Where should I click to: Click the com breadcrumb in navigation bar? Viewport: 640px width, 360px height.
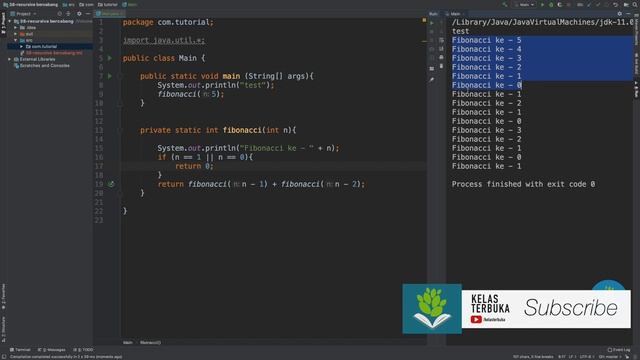click(x=87, y=4)
